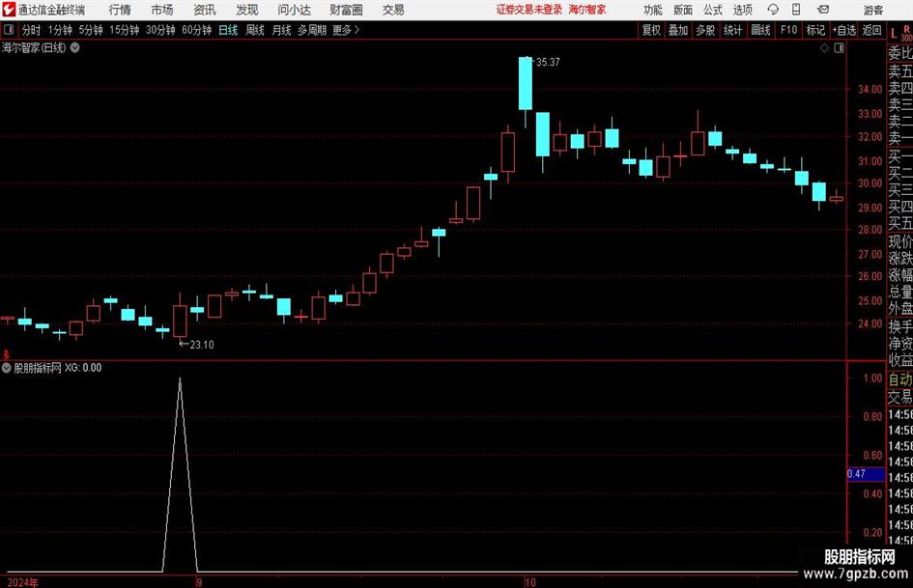Screen dimensions: 913x588
Task: Open the 发现 menu
Action: (x=247, y=10)
